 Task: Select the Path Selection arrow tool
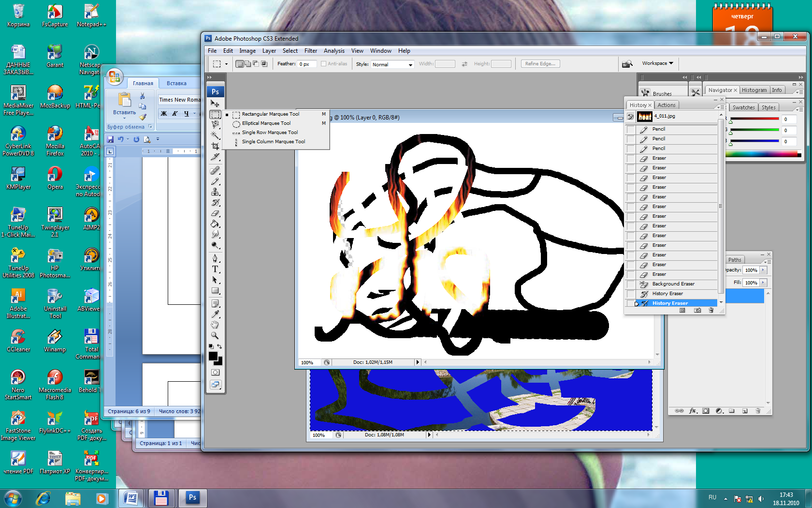[215, 280]
